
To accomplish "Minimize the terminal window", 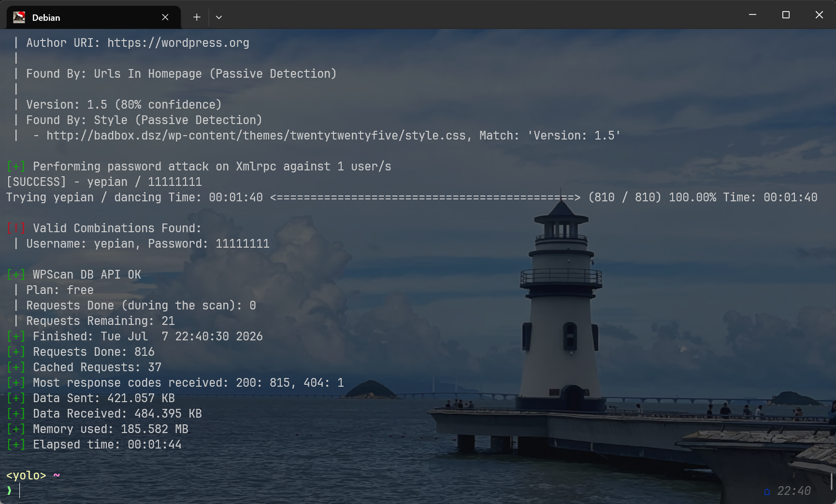I will [x=752, y=15].
